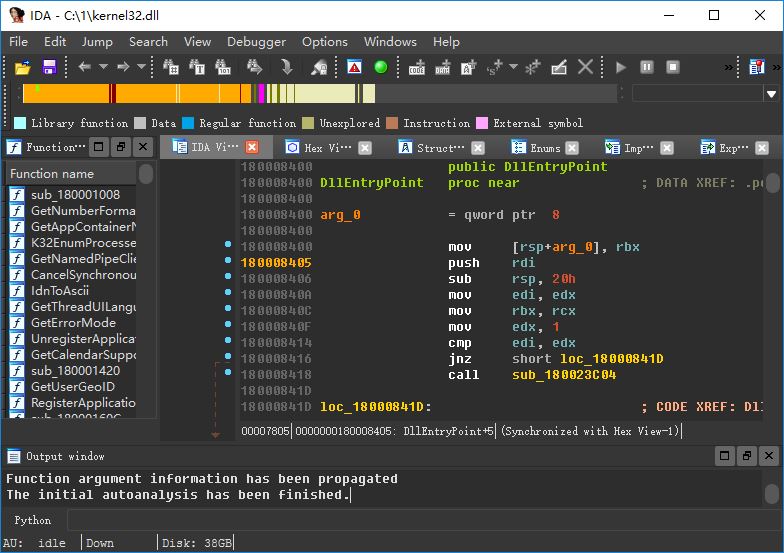
Task: Open the back-navigation history dropdown arrow
Action: pos(102,67)
